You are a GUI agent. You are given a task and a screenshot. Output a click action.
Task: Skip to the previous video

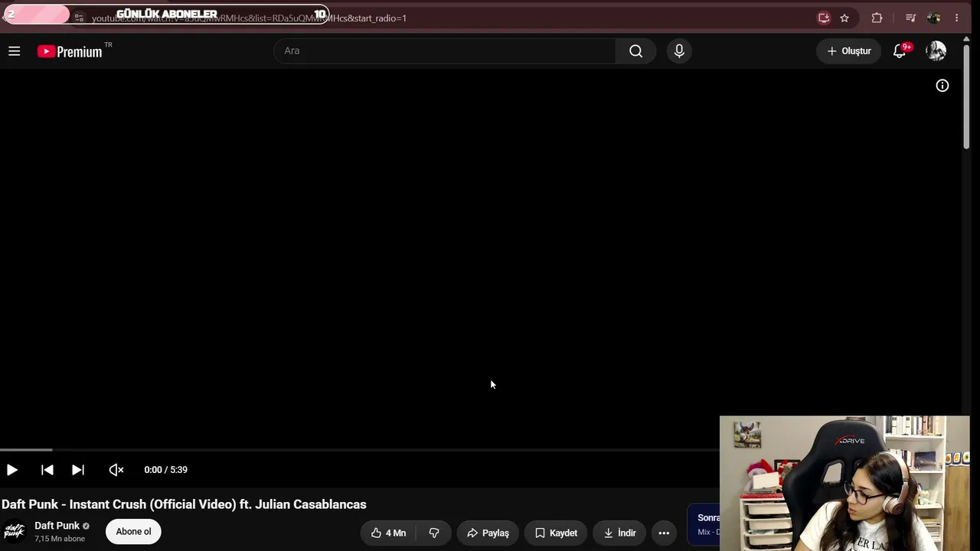[x=47, y=470]
